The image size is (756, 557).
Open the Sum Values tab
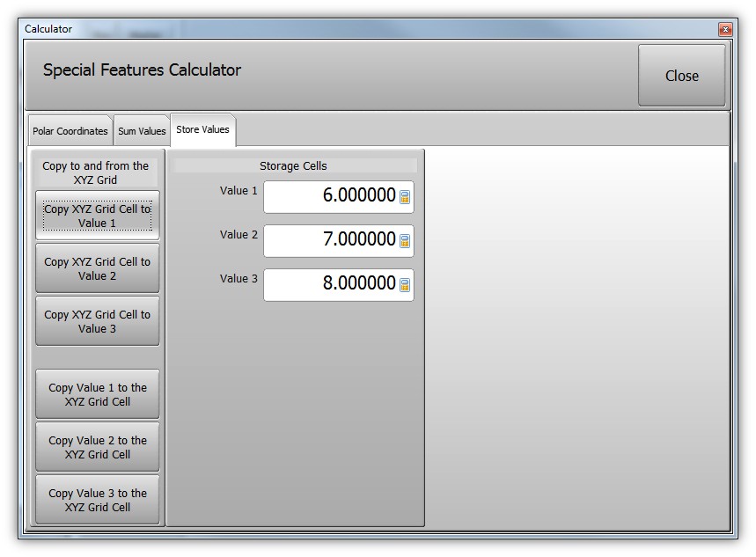142,131
